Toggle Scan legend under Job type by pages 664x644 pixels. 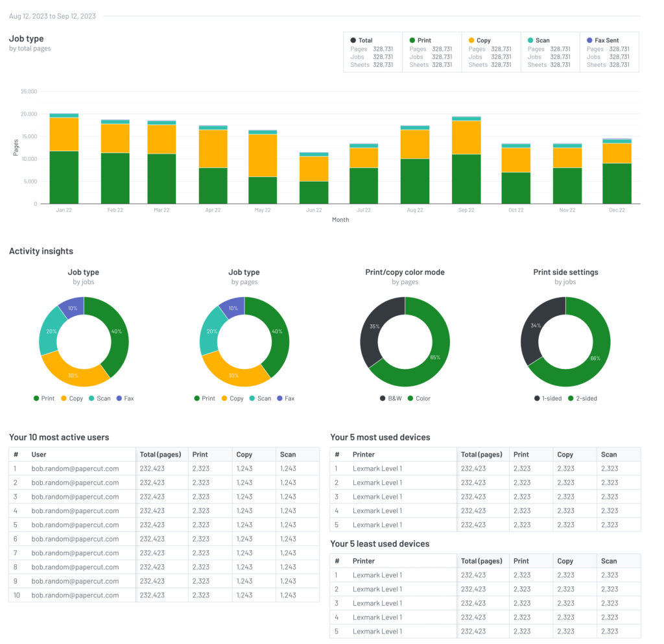259,398
